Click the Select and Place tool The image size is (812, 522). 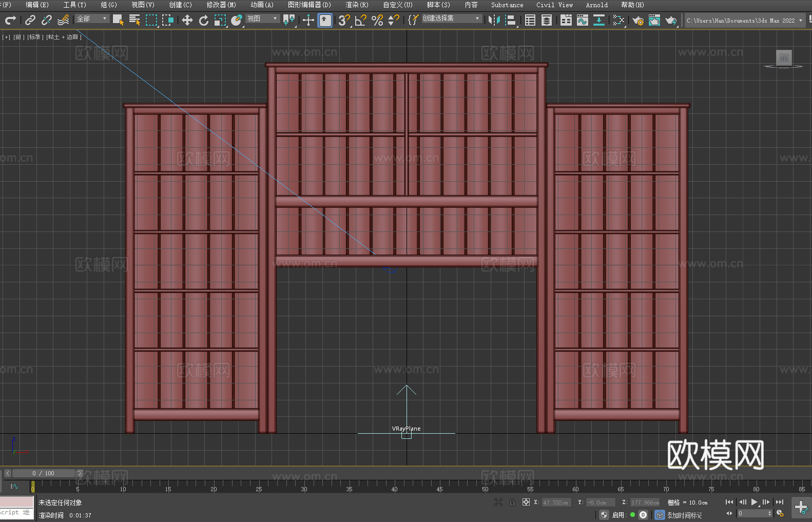(x=237, y=20)
